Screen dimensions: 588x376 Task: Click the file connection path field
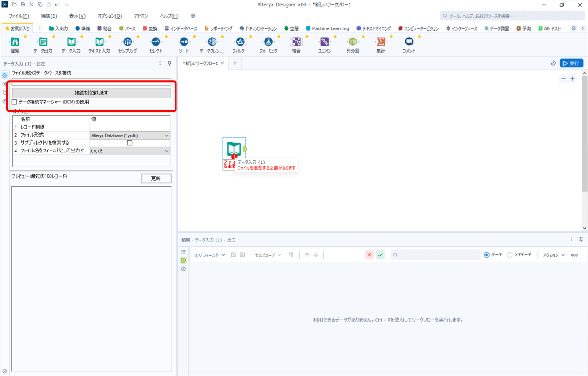point(91,82)
